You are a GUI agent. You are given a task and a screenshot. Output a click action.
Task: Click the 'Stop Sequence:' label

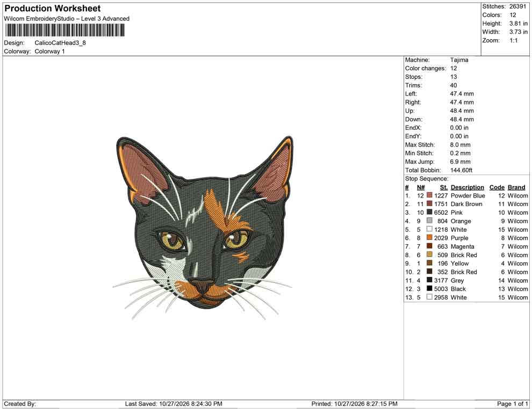427,179
